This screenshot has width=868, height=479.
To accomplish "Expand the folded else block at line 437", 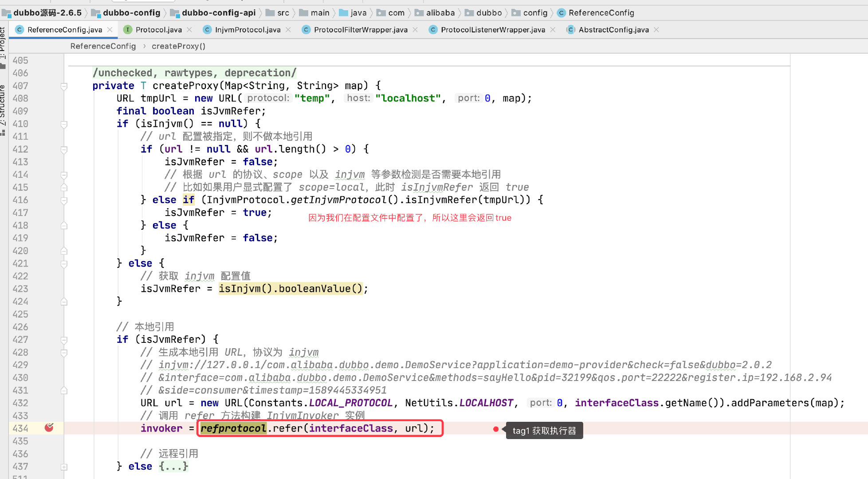I will [64, 467].
